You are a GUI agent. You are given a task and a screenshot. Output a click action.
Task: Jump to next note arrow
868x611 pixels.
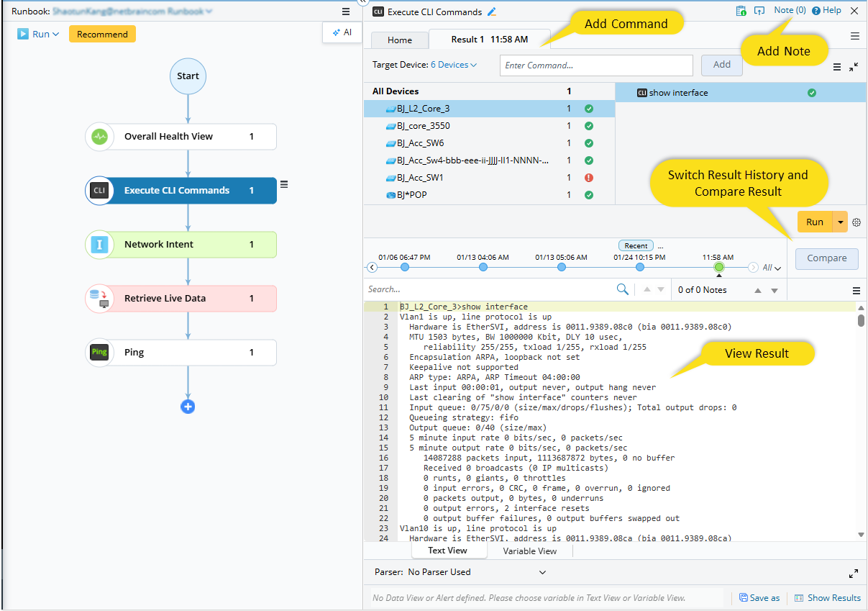(x=775, y=291)
